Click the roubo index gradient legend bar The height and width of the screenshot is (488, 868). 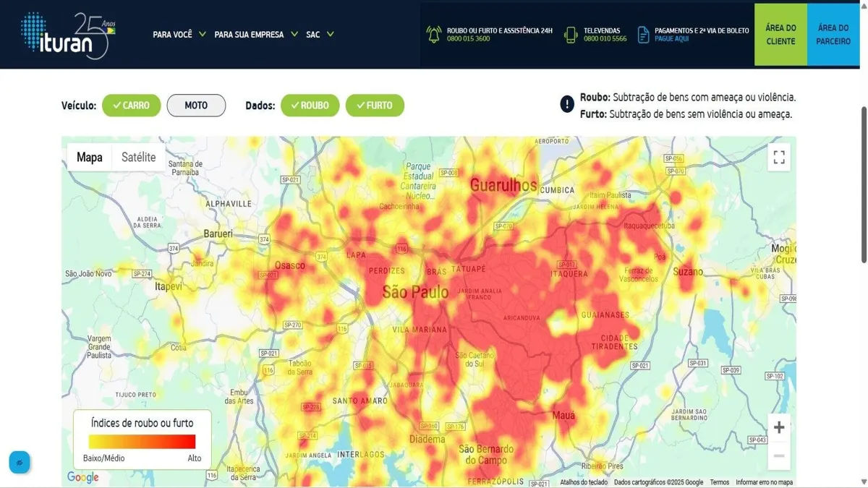tap(142, 440)
